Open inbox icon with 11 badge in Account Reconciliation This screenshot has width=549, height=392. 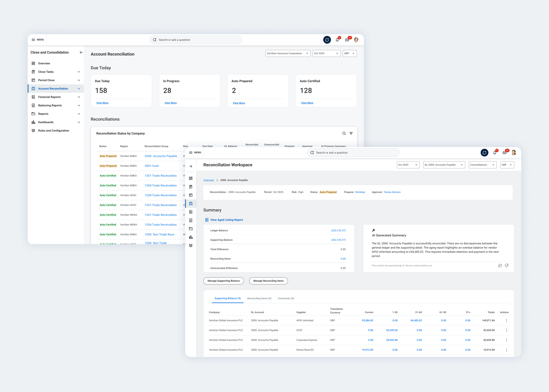347,40
